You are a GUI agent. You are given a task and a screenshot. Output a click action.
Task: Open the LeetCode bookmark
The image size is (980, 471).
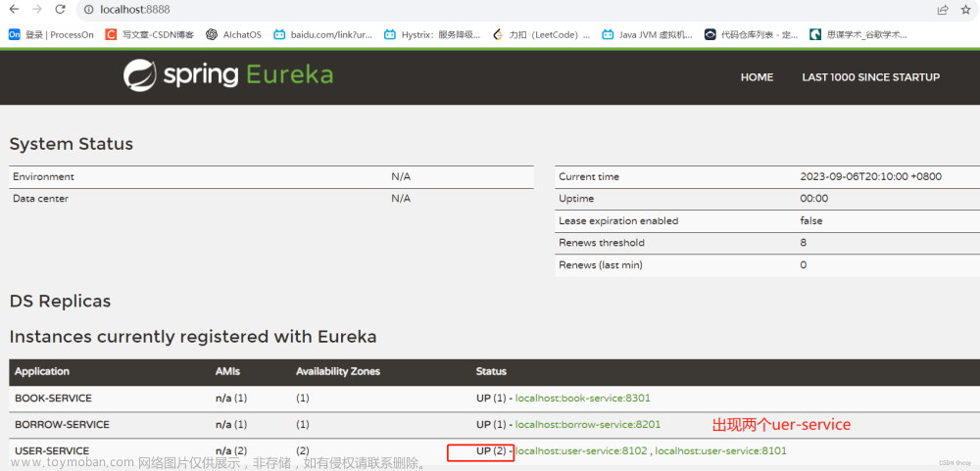[541, 35]
